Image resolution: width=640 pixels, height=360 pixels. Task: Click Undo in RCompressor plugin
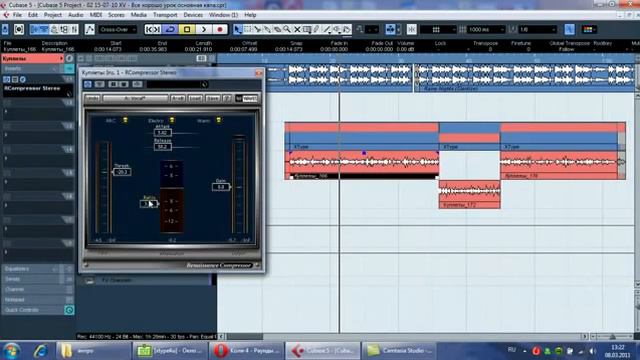(93, 98)
